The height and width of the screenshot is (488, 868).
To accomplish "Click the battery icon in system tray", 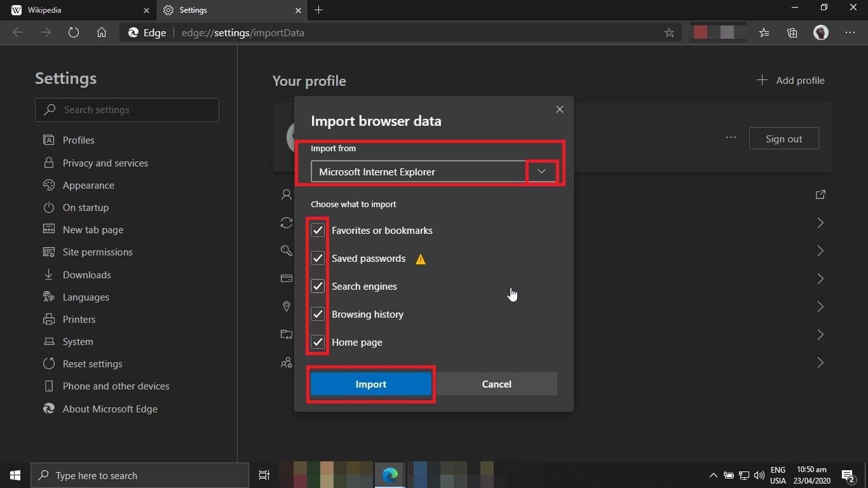I will 729,475.
